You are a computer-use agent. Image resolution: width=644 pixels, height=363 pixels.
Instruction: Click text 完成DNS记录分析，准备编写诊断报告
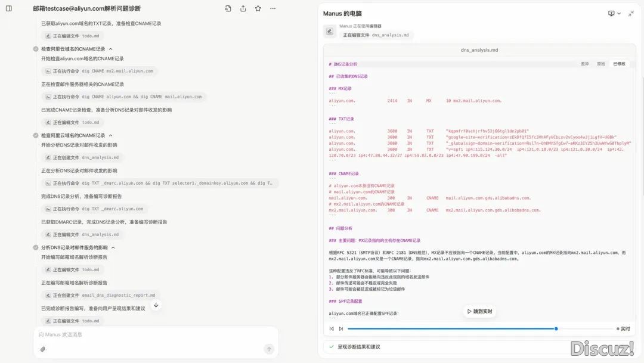(x=81, y=196)
